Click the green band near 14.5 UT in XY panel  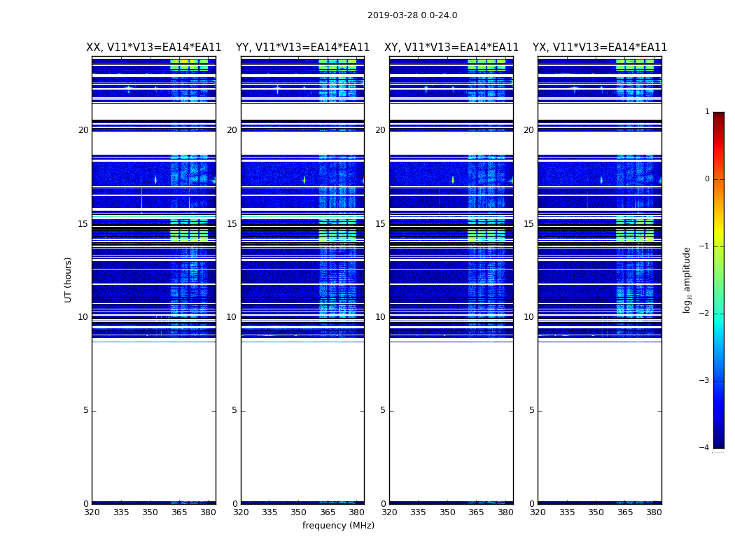(486, 234)
